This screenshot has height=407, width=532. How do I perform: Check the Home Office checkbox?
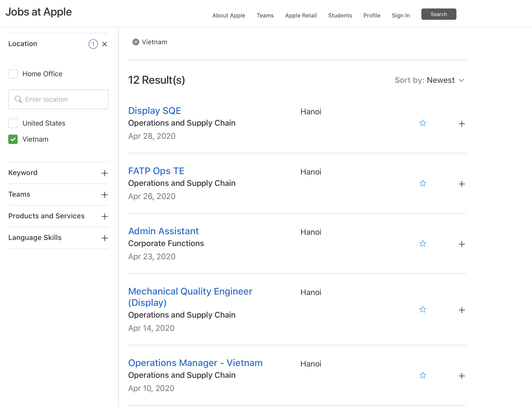[13, 74]
